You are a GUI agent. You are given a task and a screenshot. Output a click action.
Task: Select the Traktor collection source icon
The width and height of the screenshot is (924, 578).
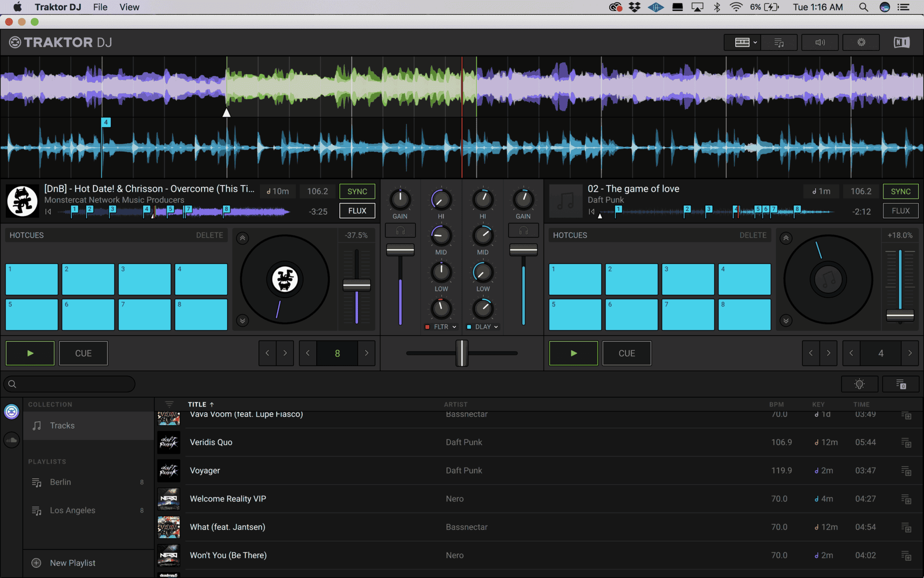(12, 411)
